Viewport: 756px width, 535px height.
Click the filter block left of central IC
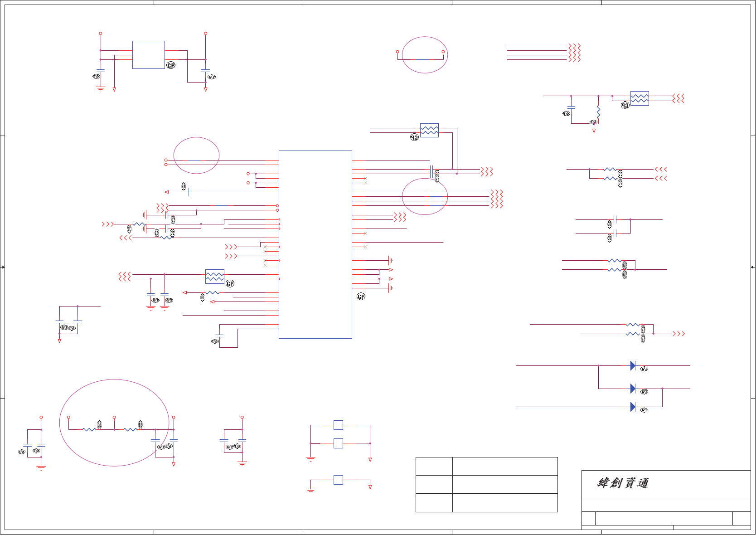click(215, 277)
